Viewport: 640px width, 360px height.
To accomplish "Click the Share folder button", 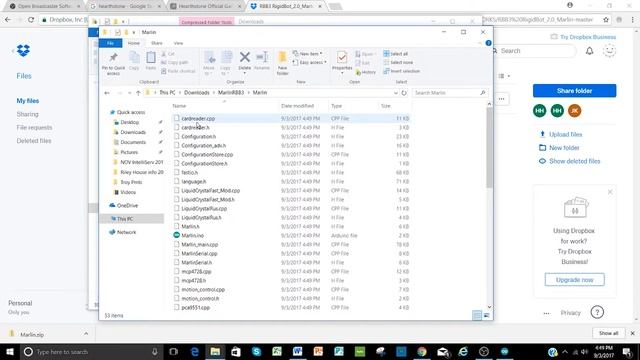I will [x=574, y=91].
